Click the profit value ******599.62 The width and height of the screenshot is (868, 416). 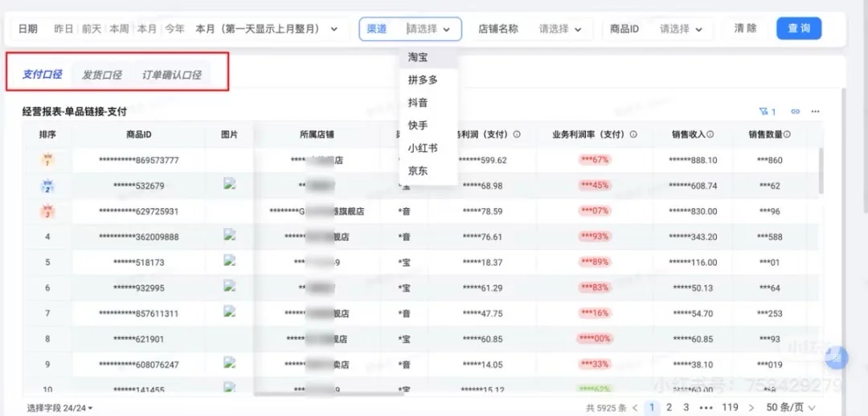481,161
